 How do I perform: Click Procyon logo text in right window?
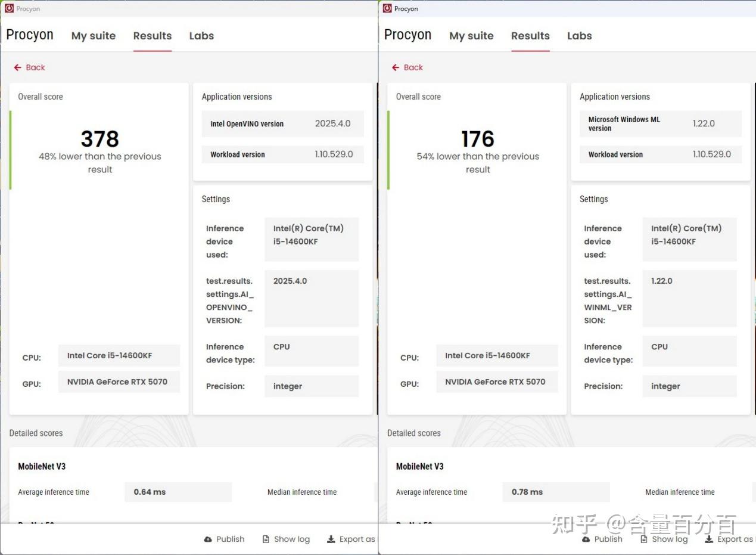tap(407, 35)
